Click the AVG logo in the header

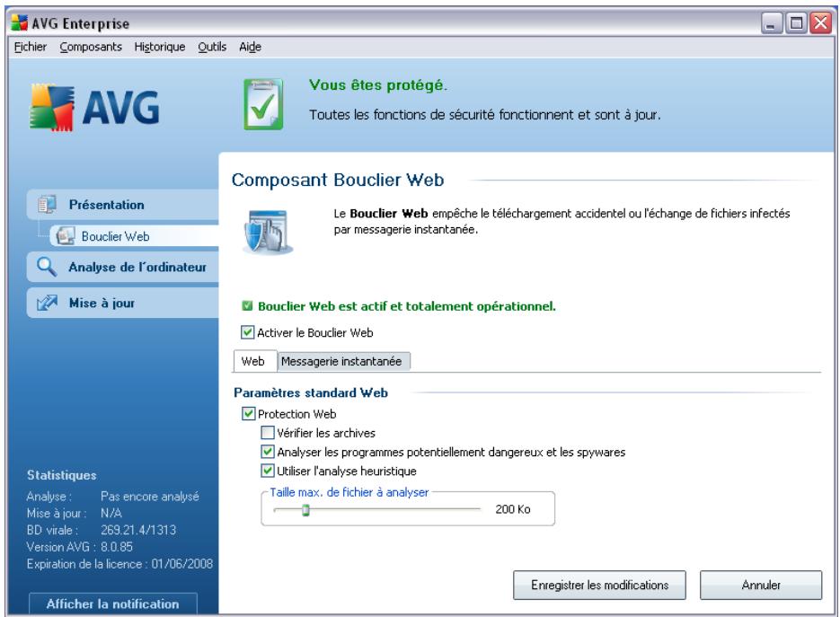95,107
